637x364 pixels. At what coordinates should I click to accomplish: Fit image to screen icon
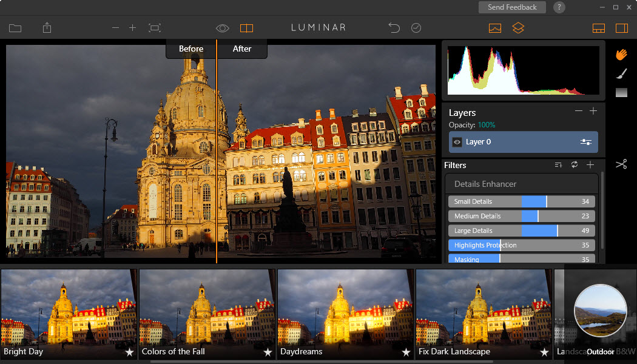(x=155, y=28)
